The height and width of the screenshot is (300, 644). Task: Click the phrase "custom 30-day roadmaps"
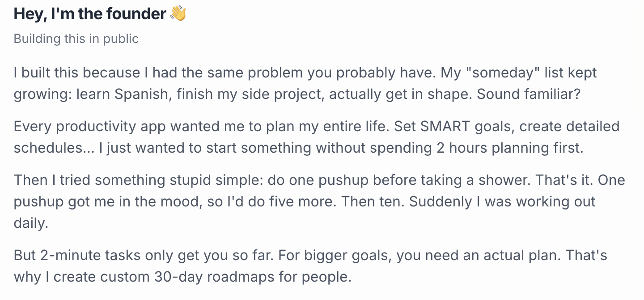pos(183,277)
